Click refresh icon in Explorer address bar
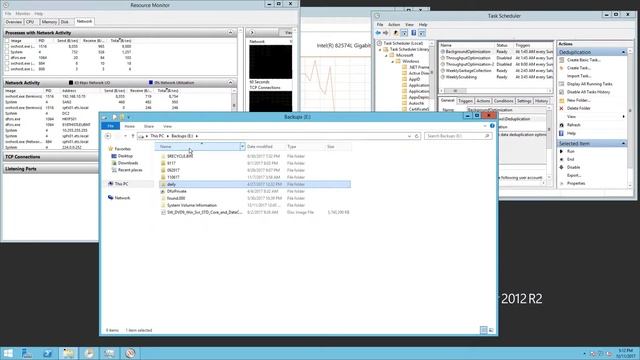Image resolution: width=640 pixels, height=360 pixels. [417, 136]
